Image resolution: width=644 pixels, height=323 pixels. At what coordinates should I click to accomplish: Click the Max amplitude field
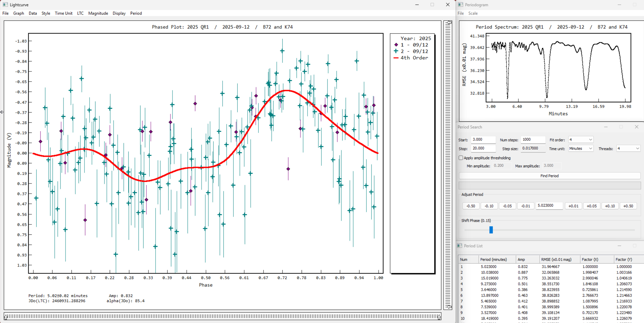pyautogui.click(x=552, y=166)
